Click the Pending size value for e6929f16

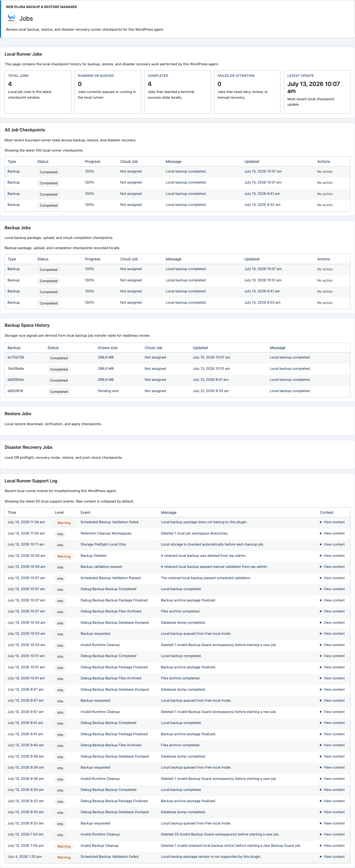click(108, 391)
